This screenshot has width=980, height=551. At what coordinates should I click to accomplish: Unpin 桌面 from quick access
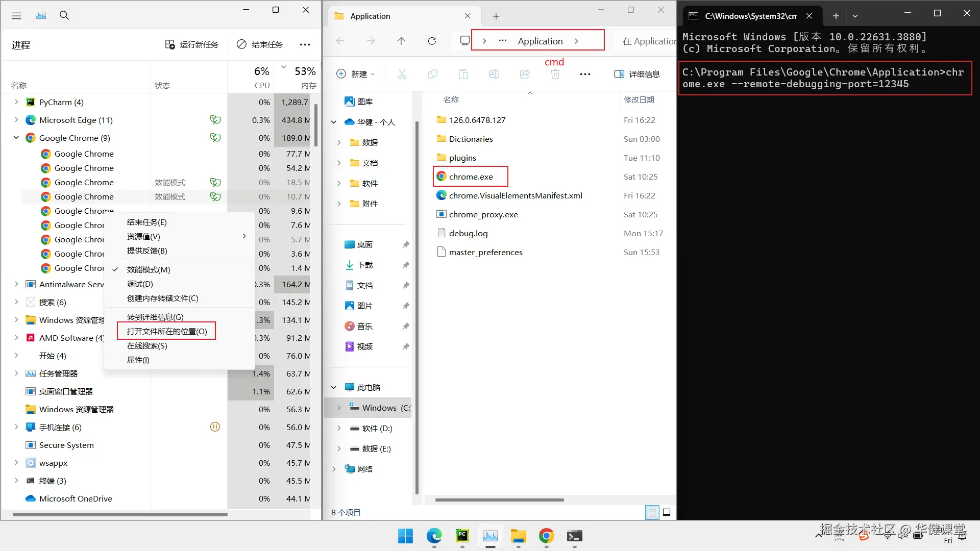click(x=406, y=244)
